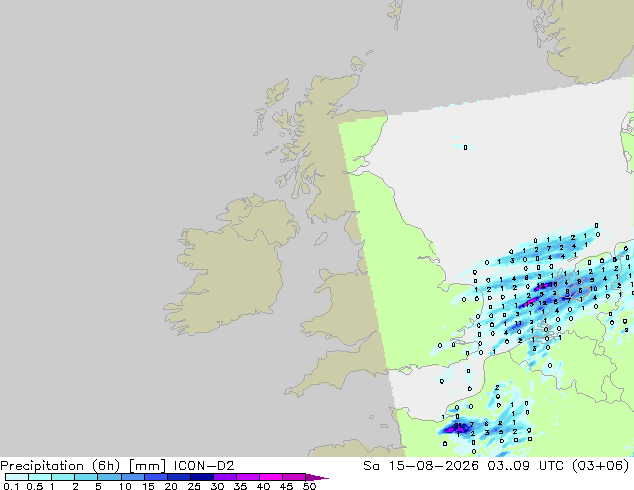Click the '20' legend tick label
Screen dimensions: 634x490
(171, 486)
